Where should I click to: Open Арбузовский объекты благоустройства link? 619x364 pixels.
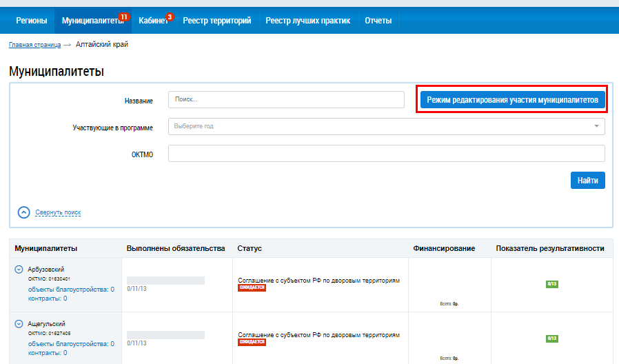click(71, 290)
